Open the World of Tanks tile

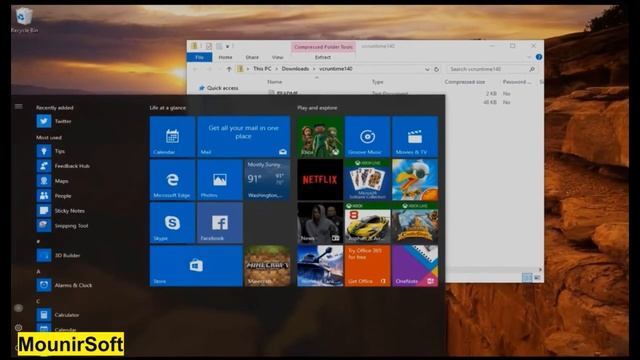[x=320, y=266]
